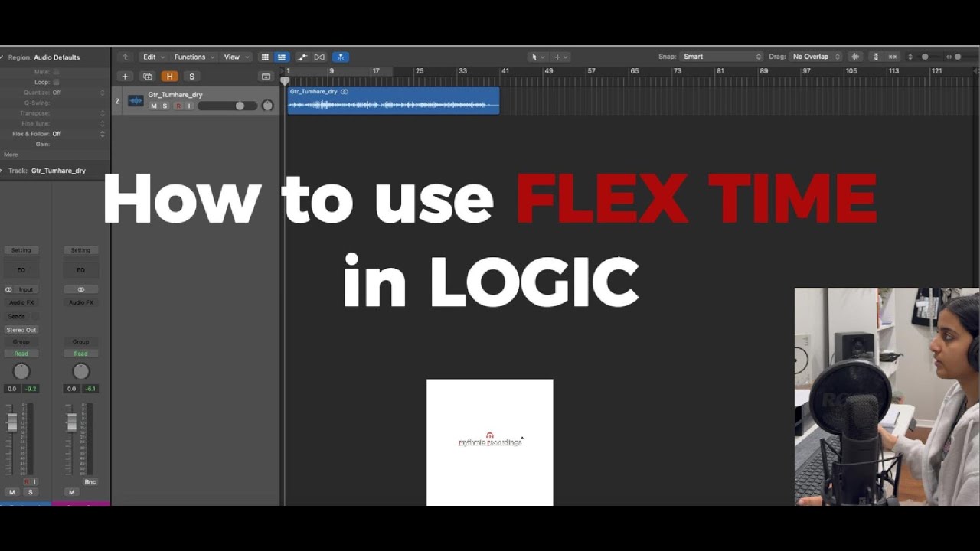Viewport: 980px width, 551px height.
Task: Adjust the horizontal zoom slider
Action: coord(958,57)
